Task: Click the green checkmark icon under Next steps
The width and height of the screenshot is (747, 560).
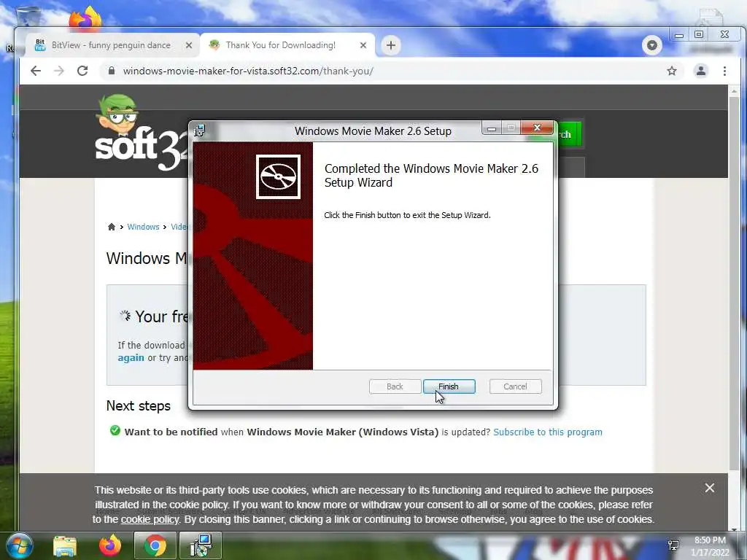Action: (115, 430)
